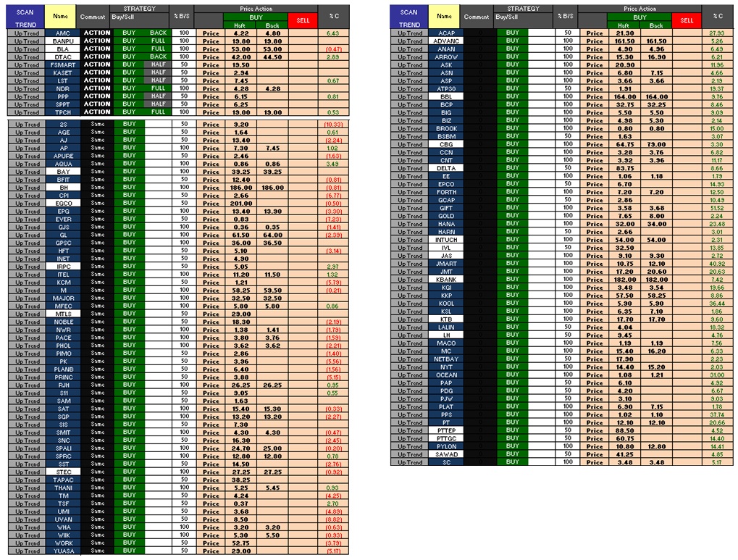
Task: Click the FSMART stock name
Action: tap(62, 65)
